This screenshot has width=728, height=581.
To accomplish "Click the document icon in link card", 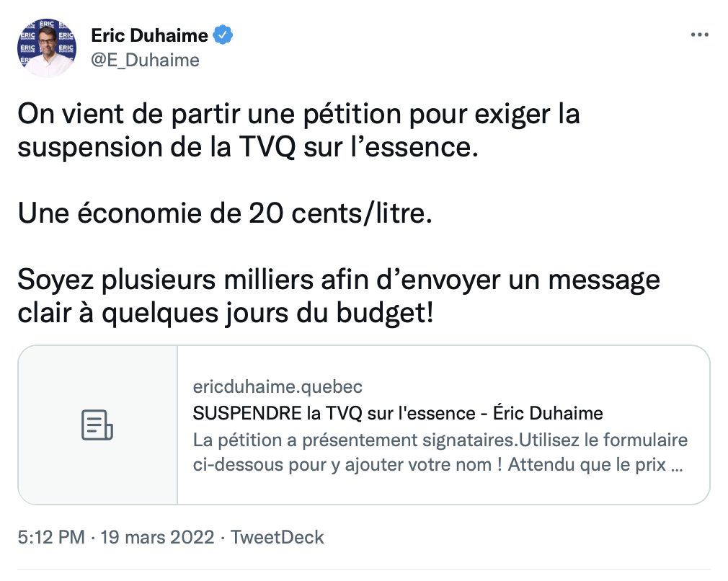I will click(97, 425).
